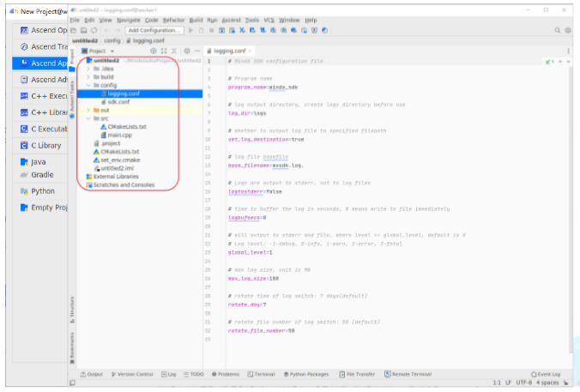Click Collapse All icon in Project panel

tap(174, 51)
